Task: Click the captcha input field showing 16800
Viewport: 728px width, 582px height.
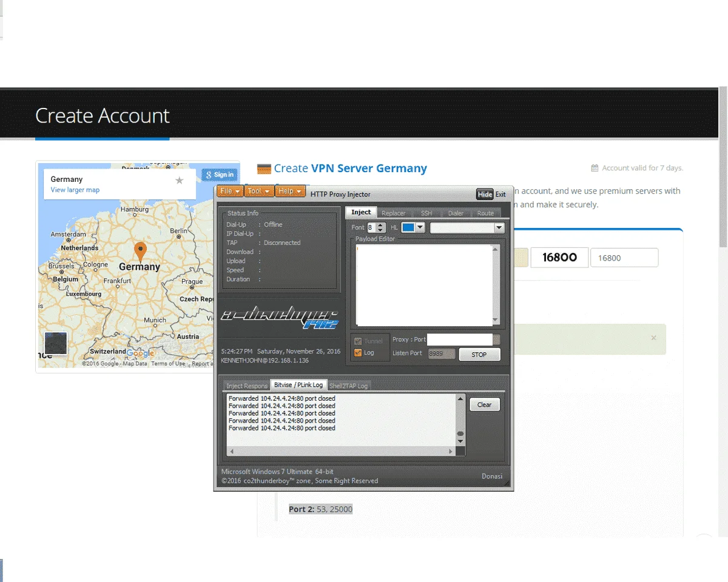Action: click(624, 258)
